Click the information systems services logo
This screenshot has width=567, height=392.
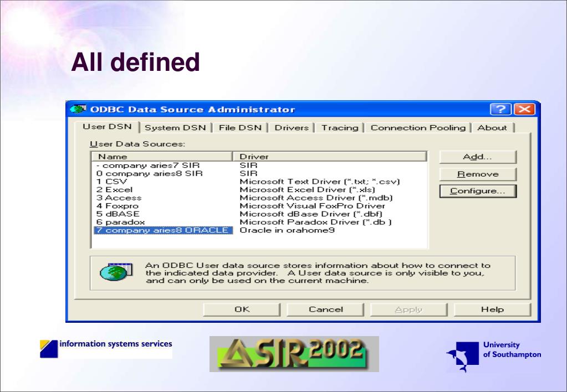tap(106, 349)
